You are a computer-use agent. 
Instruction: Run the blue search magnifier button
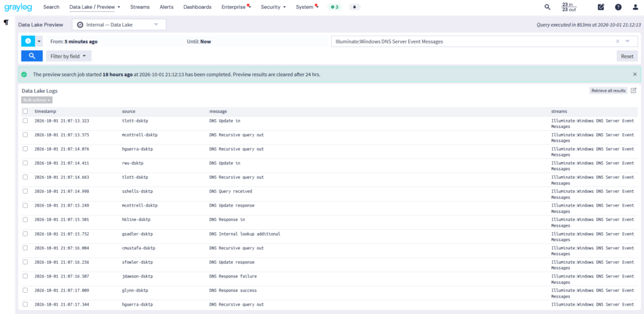click(31, 56)
